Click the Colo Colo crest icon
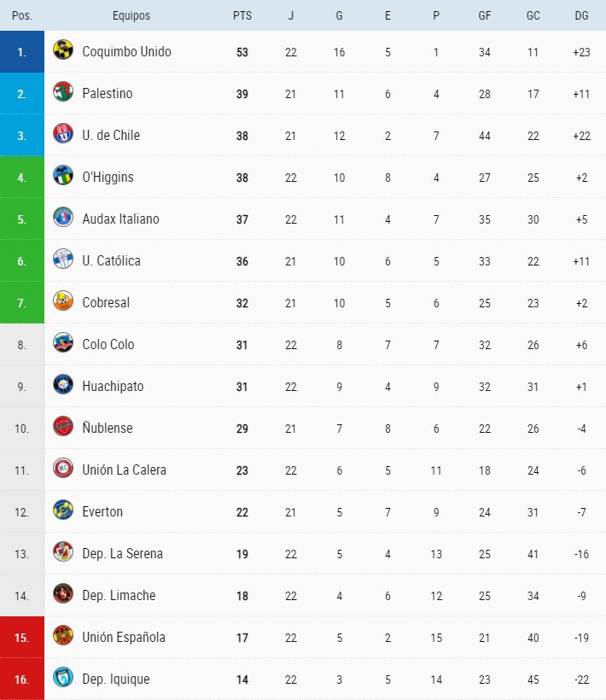606x700 pixels. [x=63, y=343]
